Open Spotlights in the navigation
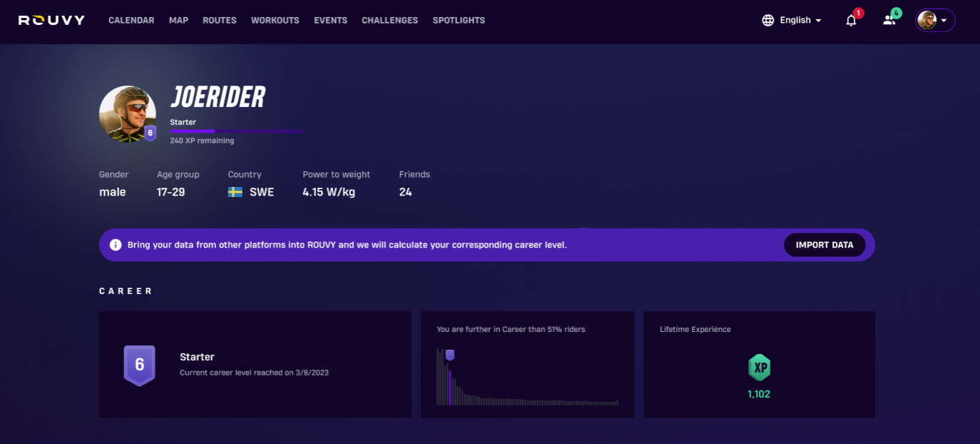980x444 pixels. click(459, 21)
